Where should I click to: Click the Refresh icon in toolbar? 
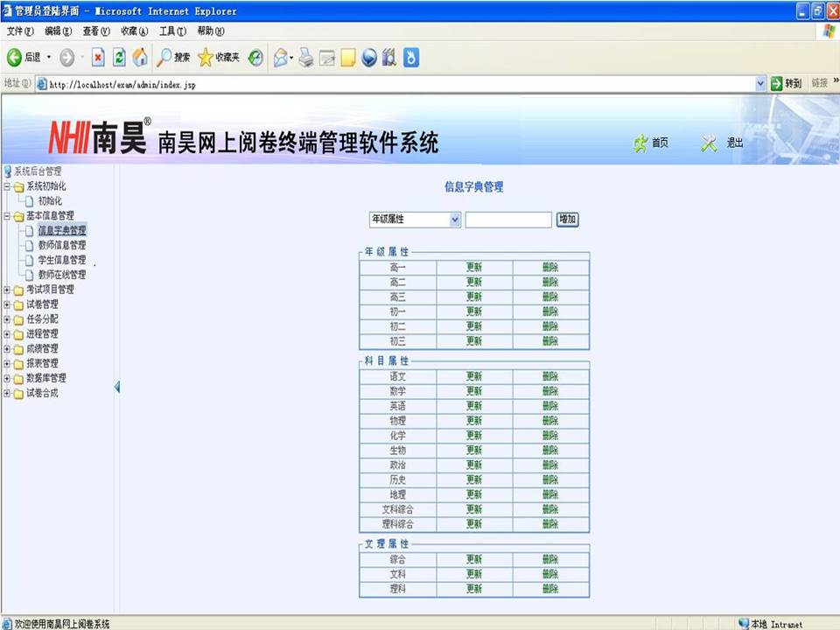pos(119,58)
